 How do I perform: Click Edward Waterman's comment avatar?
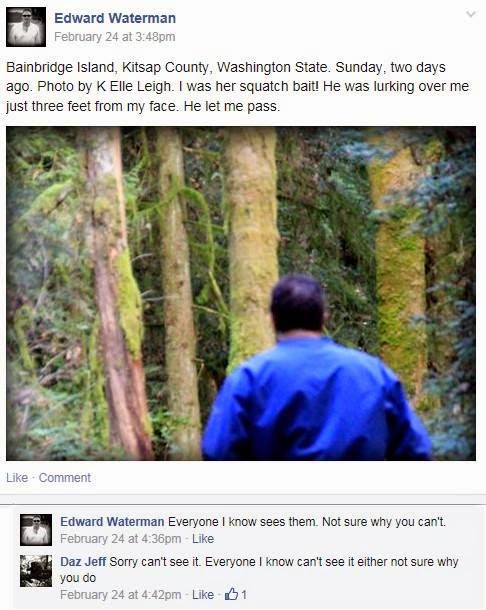click(36, 530)
